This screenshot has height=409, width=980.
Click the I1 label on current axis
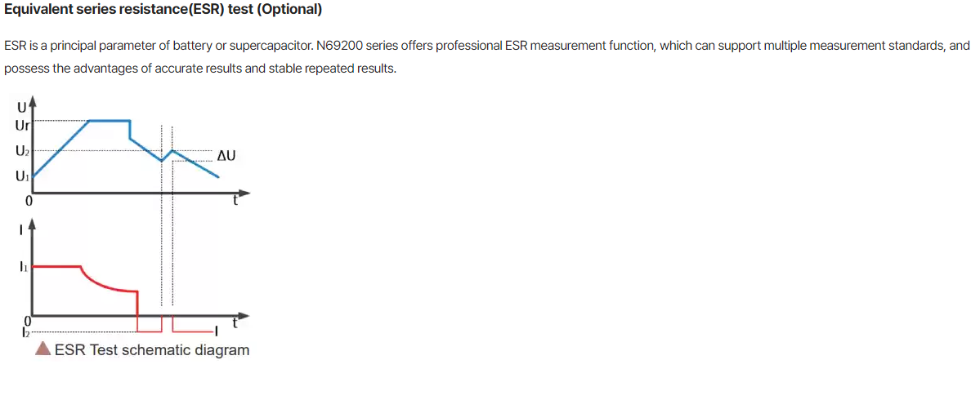pos(23,267)
